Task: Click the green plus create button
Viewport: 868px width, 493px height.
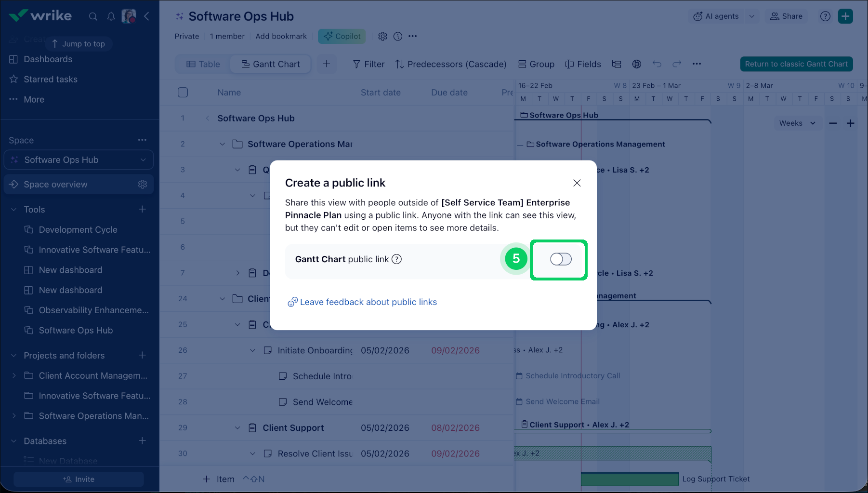Action: click(845, 16)
